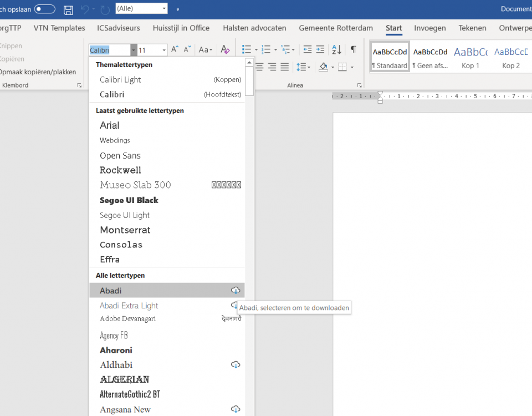
Task: Open the VTN Templates tab
Action: (x=59, y=28)
